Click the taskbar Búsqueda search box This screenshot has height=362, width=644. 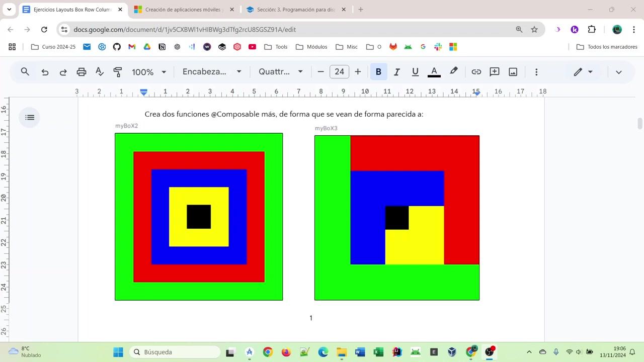pyautogui.click(x=175, y=352)
